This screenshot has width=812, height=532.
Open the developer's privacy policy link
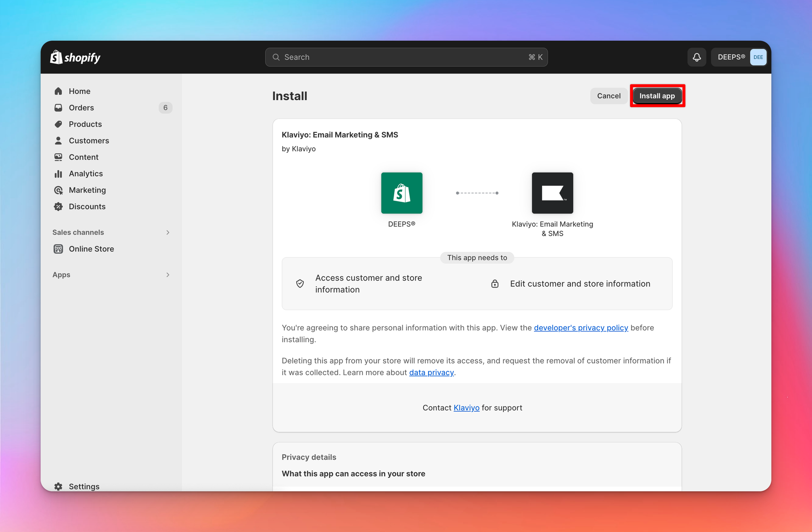coord(581,328)
